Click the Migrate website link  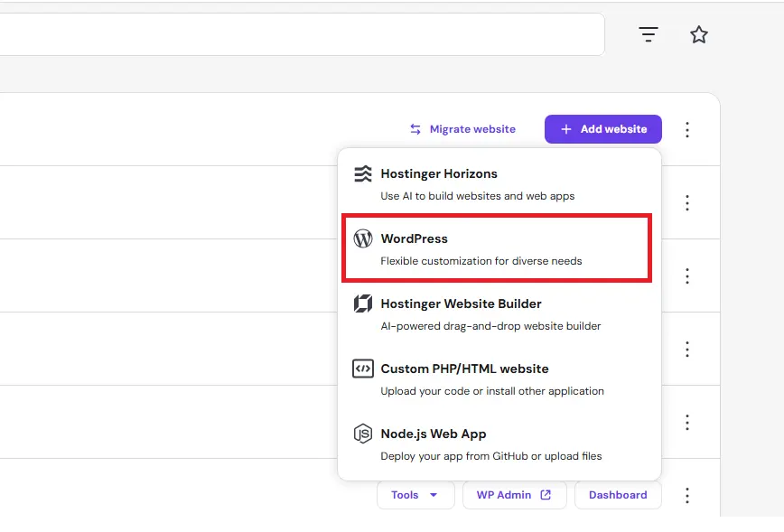[472, 128]
